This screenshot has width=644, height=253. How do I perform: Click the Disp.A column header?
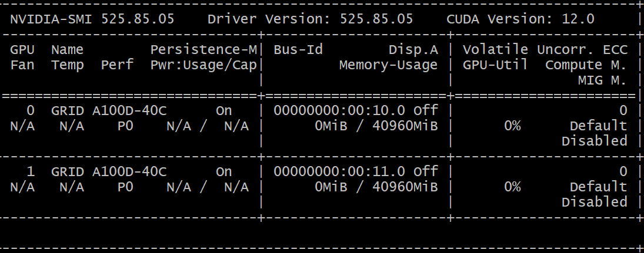413,50
